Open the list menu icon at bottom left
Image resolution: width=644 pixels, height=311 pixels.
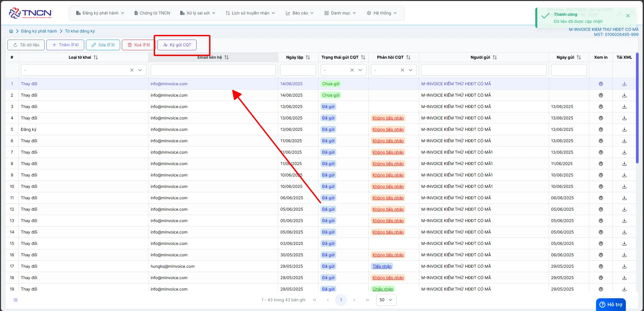click(x=15, y=300)
